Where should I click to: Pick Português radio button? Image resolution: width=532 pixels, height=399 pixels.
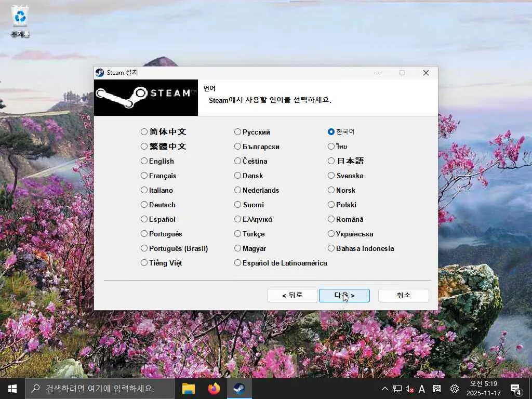coord(162,234)
